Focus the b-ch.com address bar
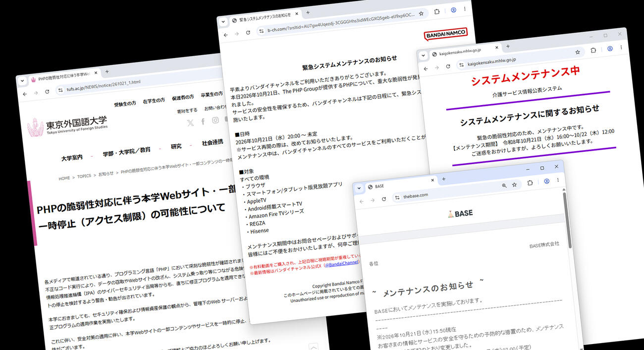The width and height of the screenshot is (644, 350). pos(342,24)
